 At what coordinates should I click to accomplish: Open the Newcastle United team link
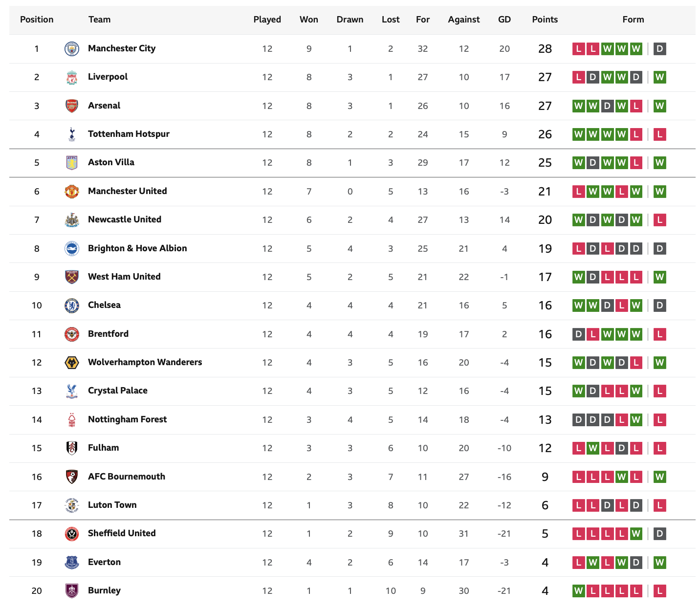(125, 219)
